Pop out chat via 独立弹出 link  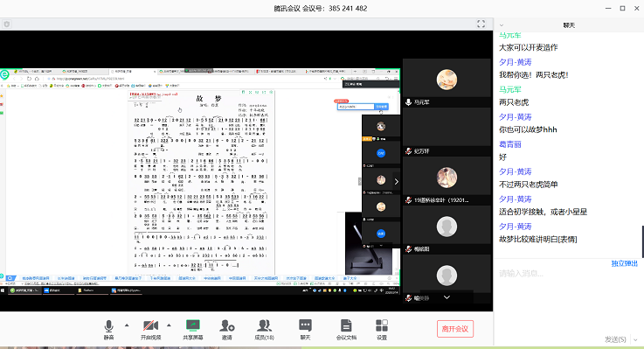click(624, 263)
